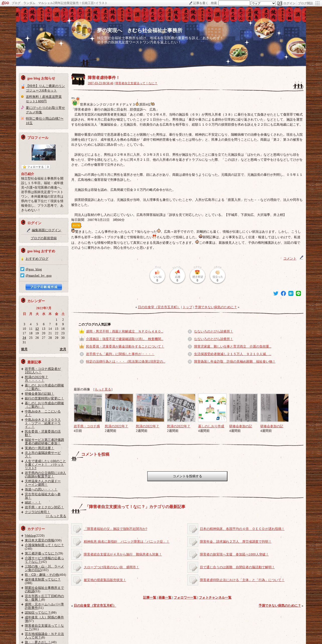This screenshot has height=644, width=322.
Task: Click ログイン in the top bar
Action: (289, 3)
